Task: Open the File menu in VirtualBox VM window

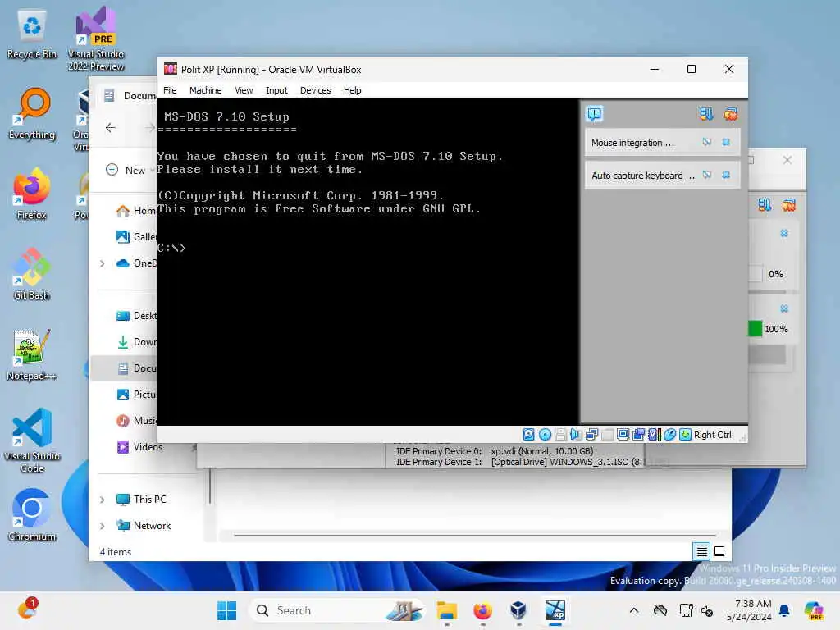Action: (x=170, y=90)
